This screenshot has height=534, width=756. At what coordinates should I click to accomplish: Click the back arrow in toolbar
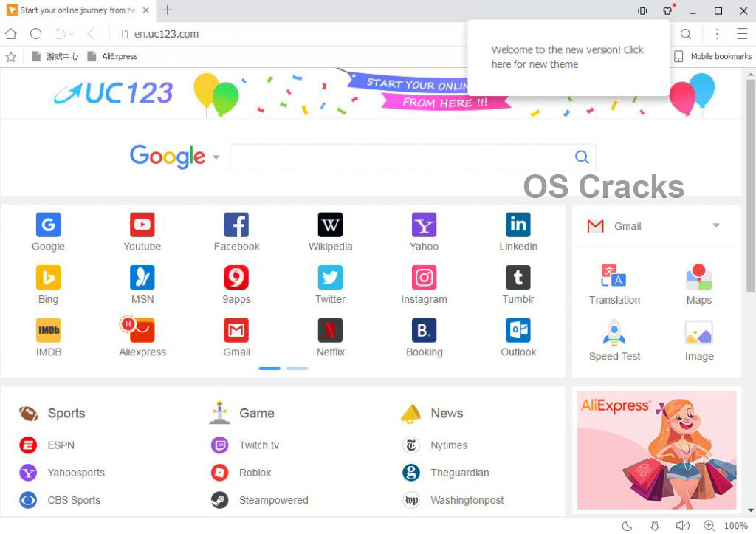click(x=91, y=34)
